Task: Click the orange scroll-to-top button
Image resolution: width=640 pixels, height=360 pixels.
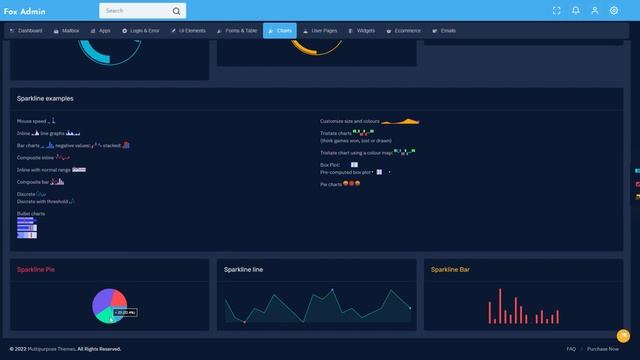Action: [623, 336]
